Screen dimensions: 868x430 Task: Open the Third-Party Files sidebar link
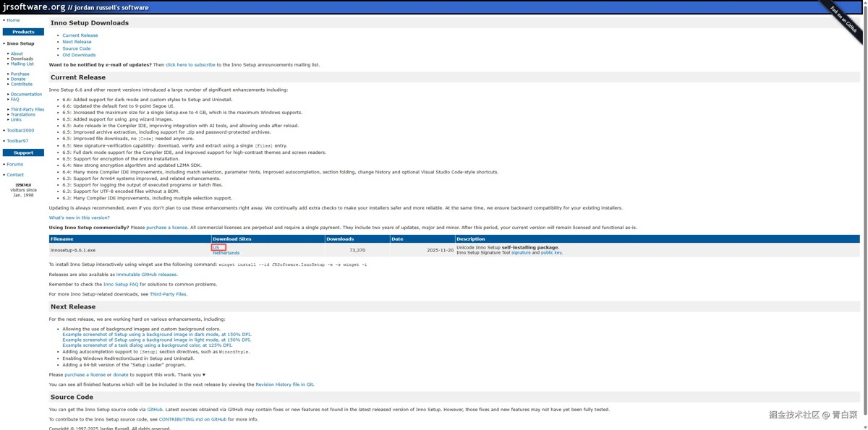pos(27,110)
